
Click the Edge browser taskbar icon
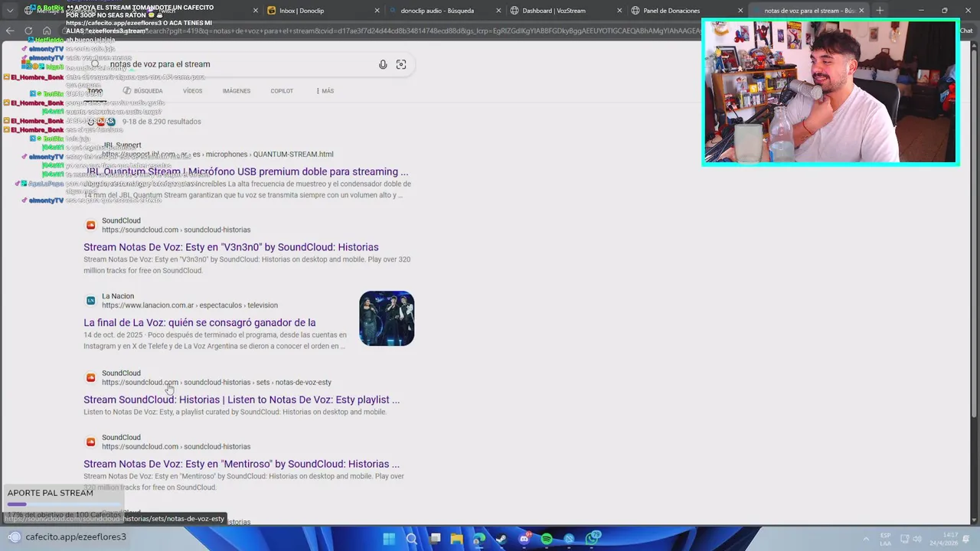[479, 539]
